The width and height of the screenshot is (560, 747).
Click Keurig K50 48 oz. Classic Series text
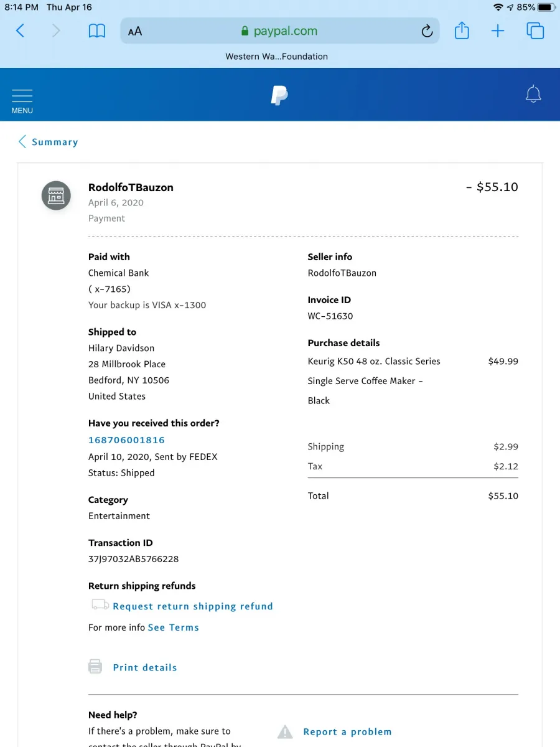[x=374, y=361]
